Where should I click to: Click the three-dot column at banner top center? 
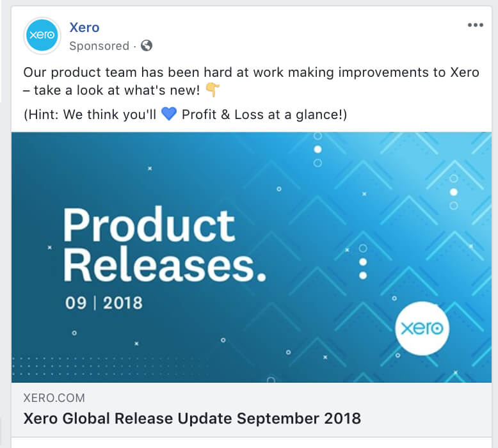317,150
